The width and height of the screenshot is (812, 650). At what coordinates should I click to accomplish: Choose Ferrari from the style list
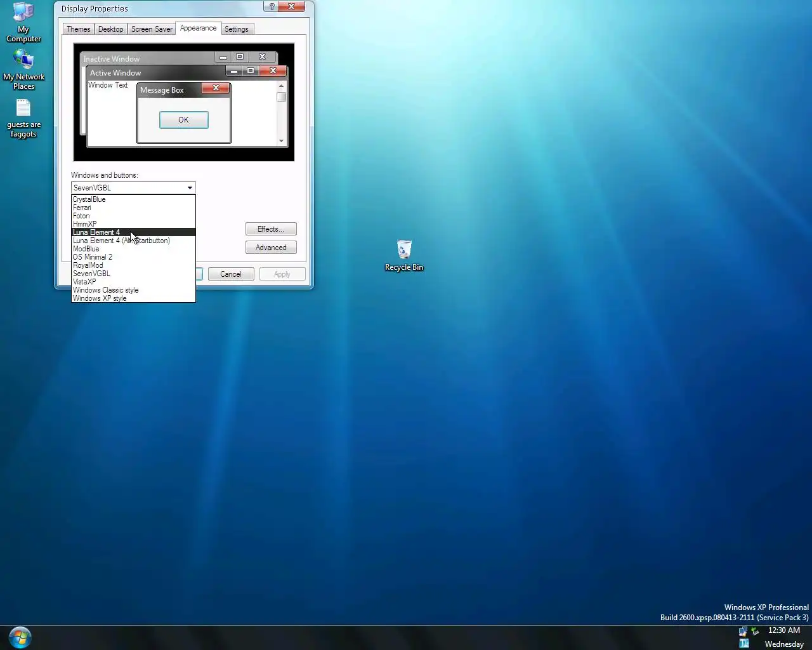(x=133, y=208)
